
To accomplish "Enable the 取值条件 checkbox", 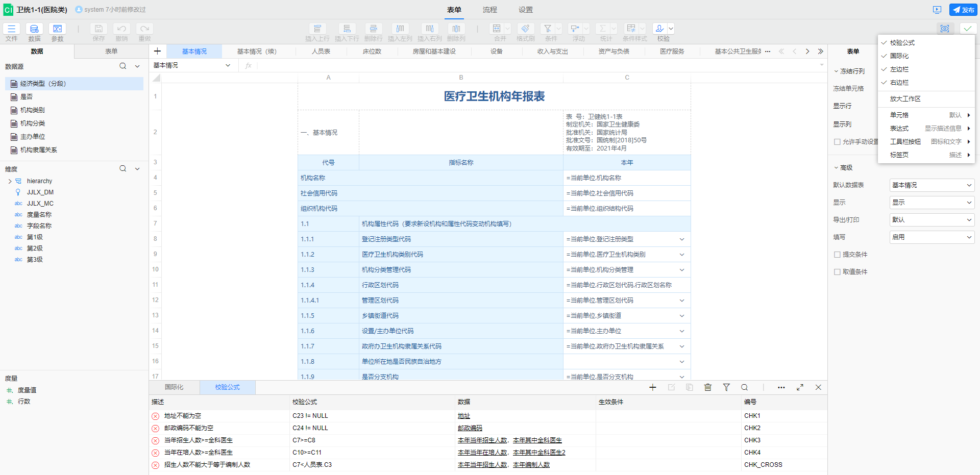I will (837, 272).
